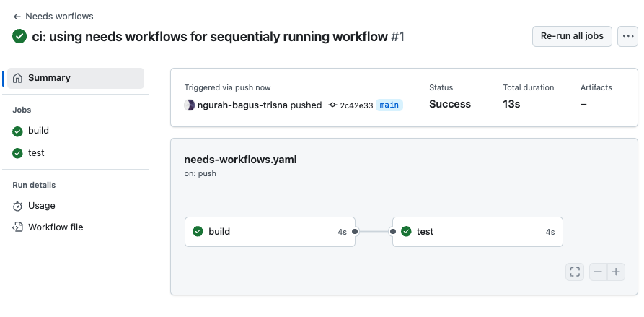Click the Summary home icon

pos(18,78)
